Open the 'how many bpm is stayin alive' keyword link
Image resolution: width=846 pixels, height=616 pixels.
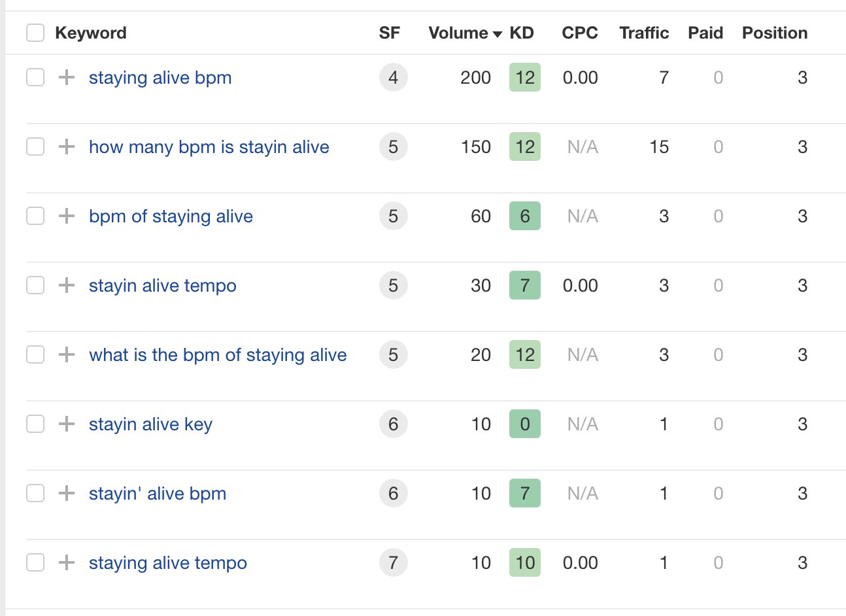point(209,147)
